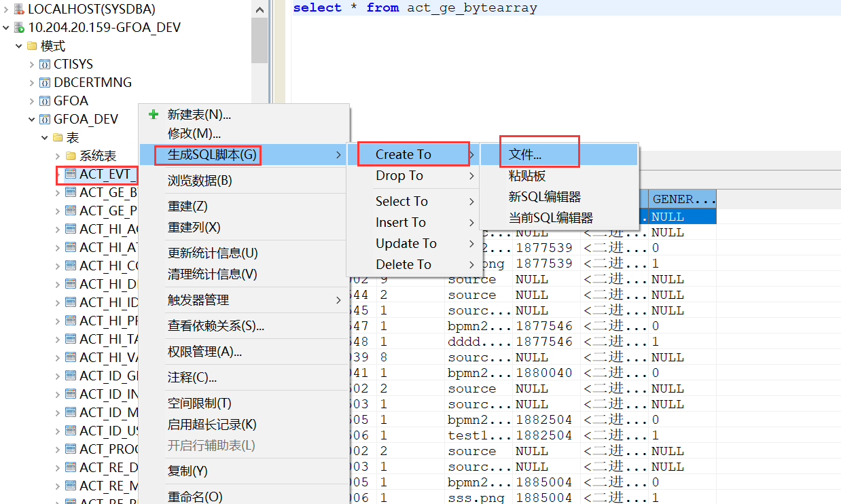Click the CTISYS schema icon

click(x=45, y=65)
